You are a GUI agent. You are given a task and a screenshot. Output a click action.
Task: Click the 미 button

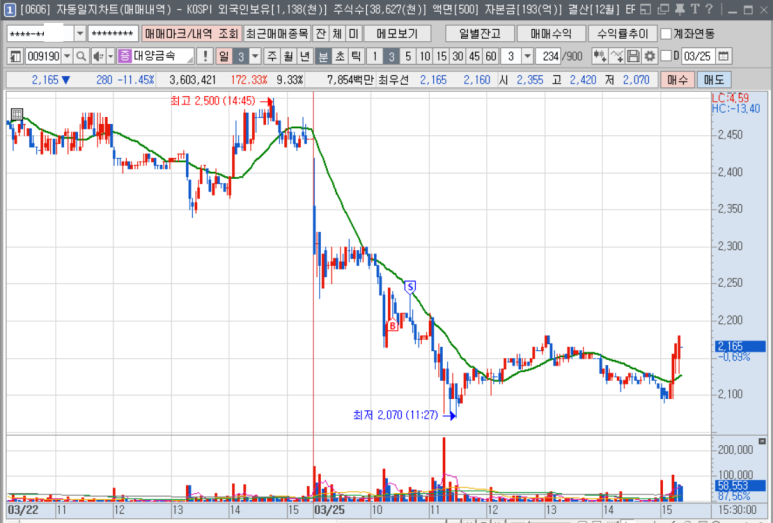coord(354,34)
